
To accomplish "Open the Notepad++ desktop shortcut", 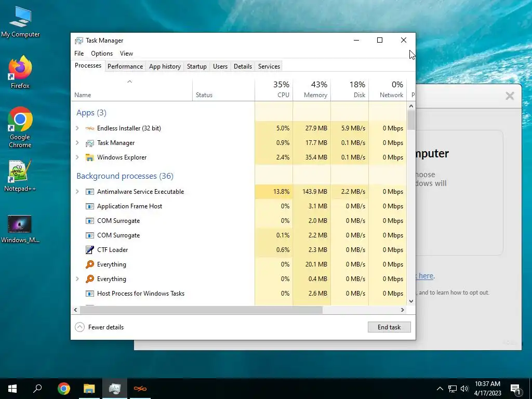I will pyautogui.click(x=20, y=176).
